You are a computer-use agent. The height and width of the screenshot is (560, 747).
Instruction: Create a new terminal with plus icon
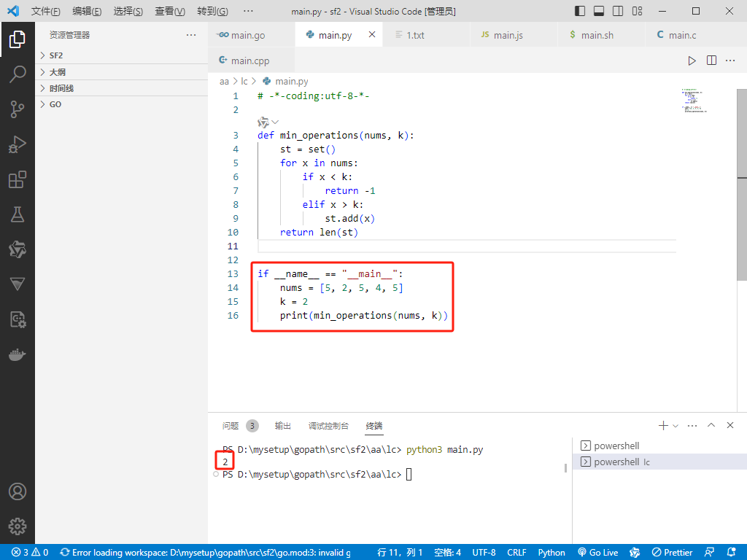point(663,425)
